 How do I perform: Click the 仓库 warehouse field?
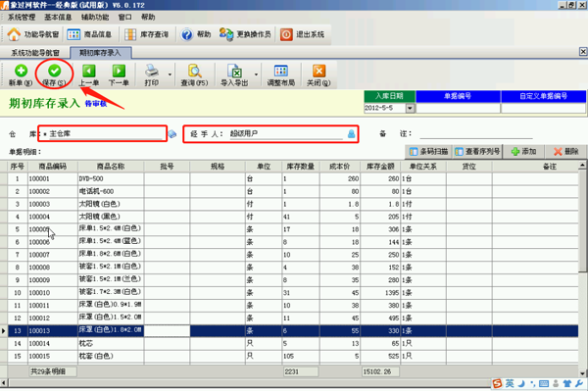coord(106,134)
